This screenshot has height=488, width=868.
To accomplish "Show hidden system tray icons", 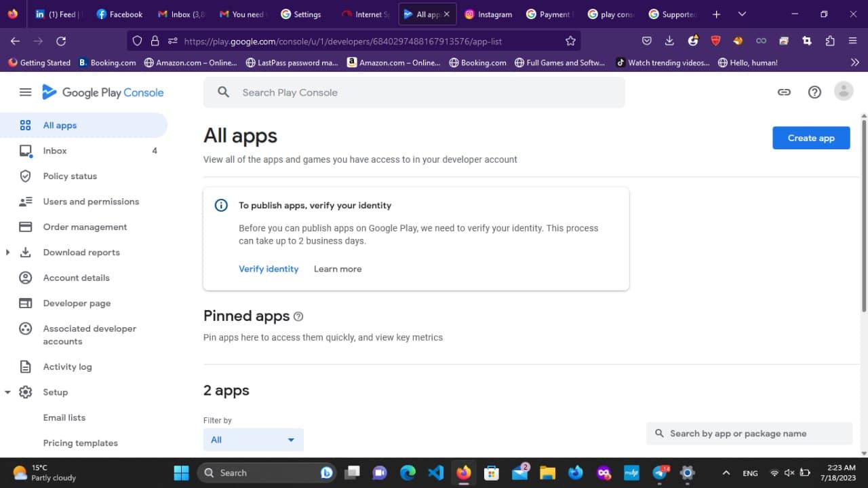I will 726,472.
